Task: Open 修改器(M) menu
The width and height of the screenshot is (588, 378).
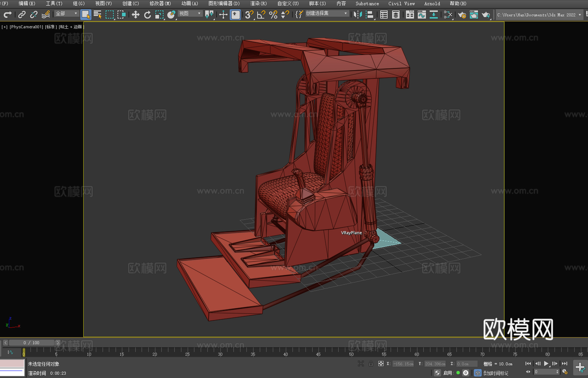Action: tap(160, 3)
